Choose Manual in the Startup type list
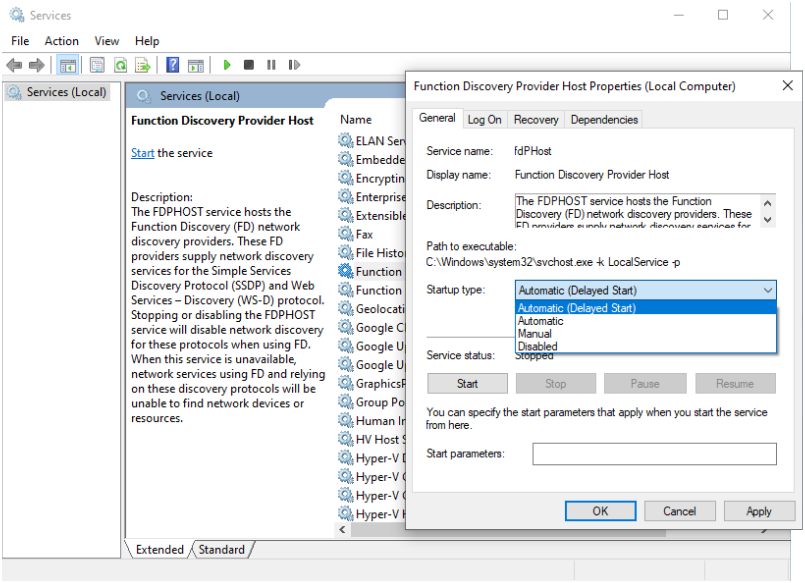The width and height of the screenshot is (805, 583). point(535,334)
